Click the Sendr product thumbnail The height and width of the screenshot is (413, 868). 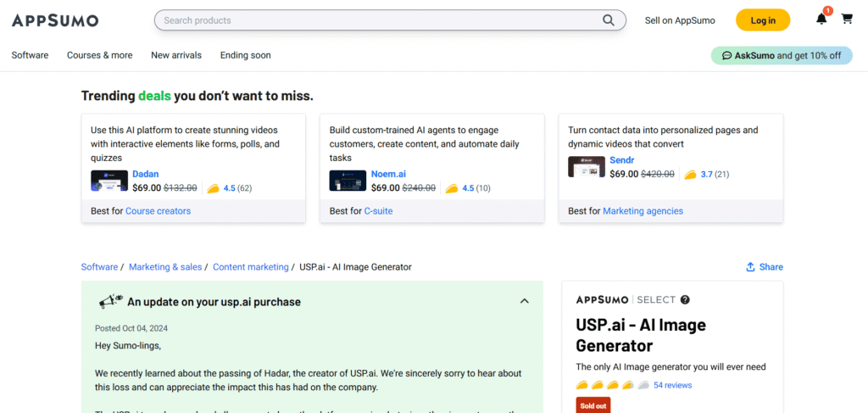tap(587, 167)
